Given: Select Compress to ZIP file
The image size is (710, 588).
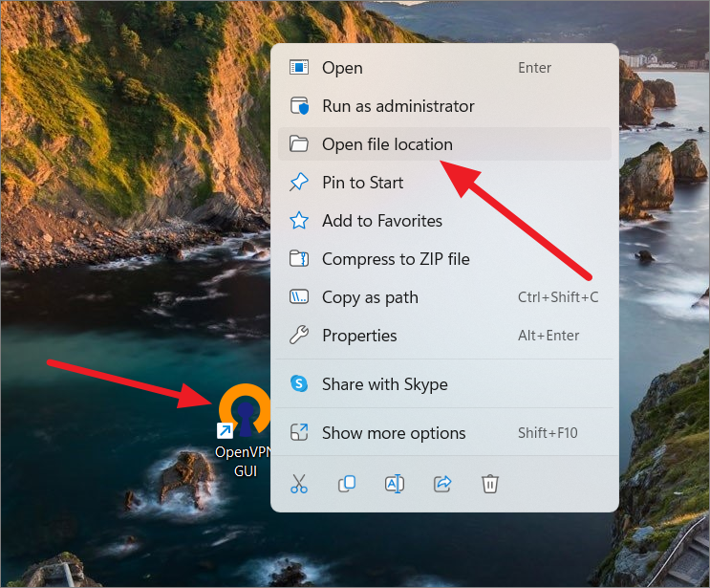Looking at the screenshot, I should click(x=444, y=259).
